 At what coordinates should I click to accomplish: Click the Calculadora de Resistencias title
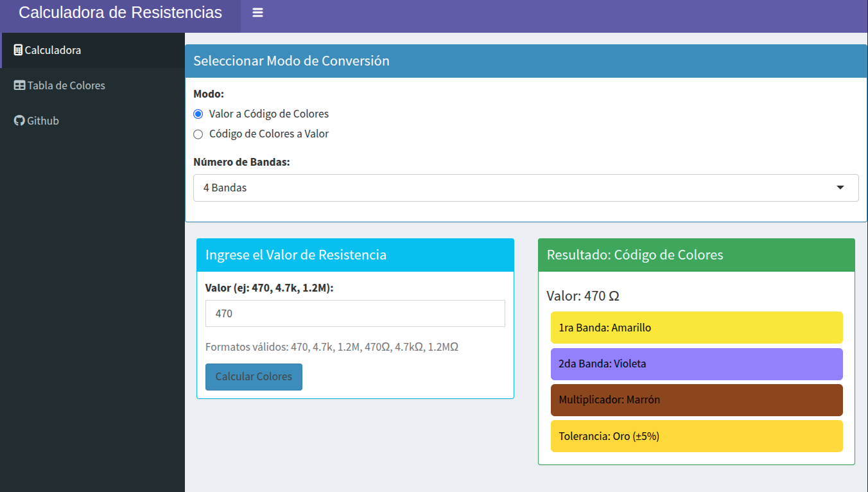pyautogui.click(x=120, y=13)
